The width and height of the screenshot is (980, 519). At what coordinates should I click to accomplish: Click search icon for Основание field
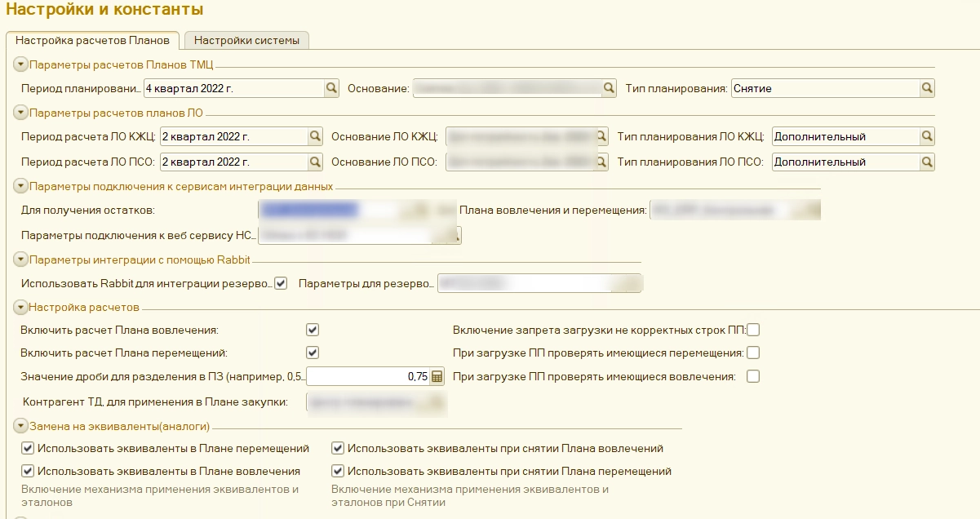pyautogui.click(x=609, y=88)
